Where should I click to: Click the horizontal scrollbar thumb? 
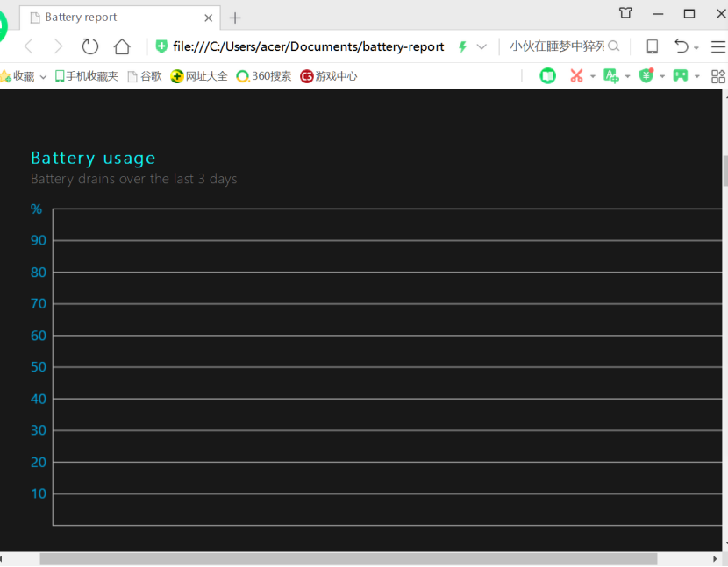[x=347, y=559]
